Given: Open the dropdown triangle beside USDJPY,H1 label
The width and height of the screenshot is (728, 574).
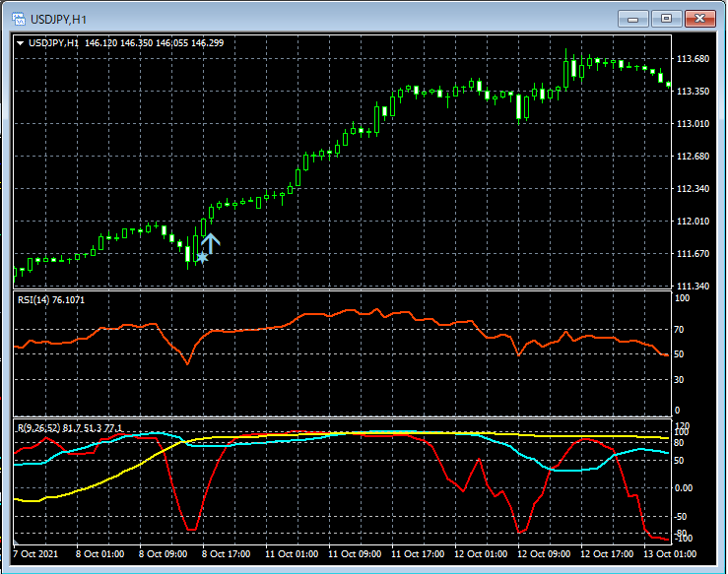Looking at the screenshot, I should pos(21,43).
